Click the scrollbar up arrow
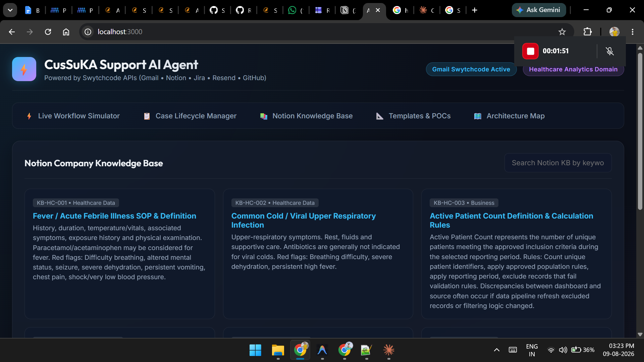This screenshot has height=362, width=644. point(640,48)
